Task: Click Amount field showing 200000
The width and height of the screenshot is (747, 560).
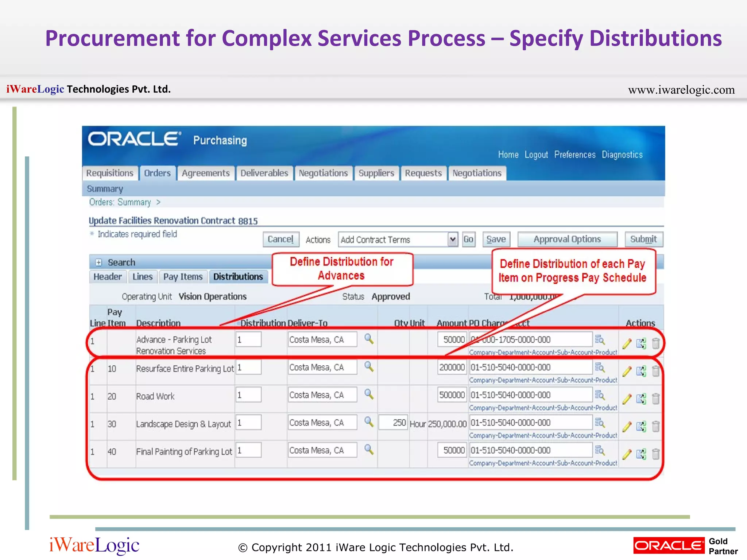Action: coord(452,367)
